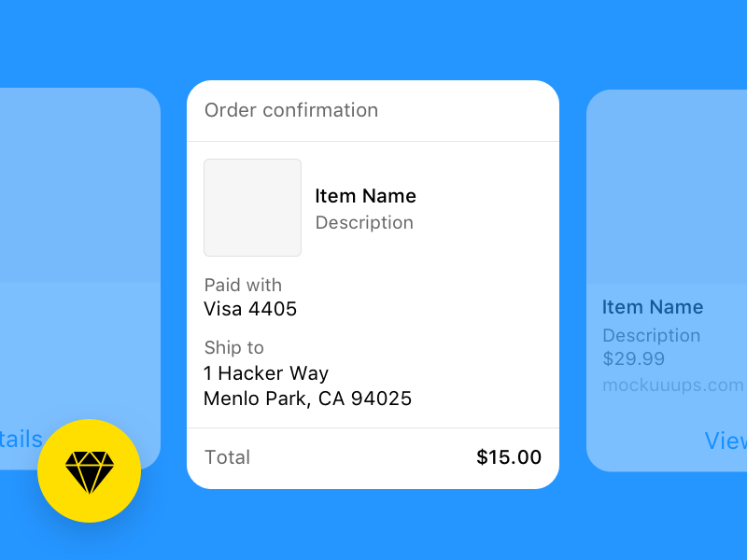The image size is (747, 560).
Task: Click the Total label
Action: [227, 457]
